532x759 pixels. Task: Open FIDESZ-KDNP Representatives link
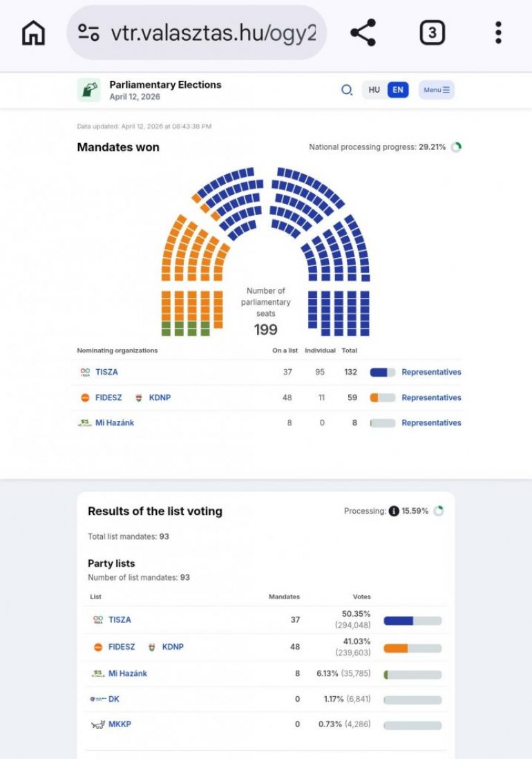(431, 397)
